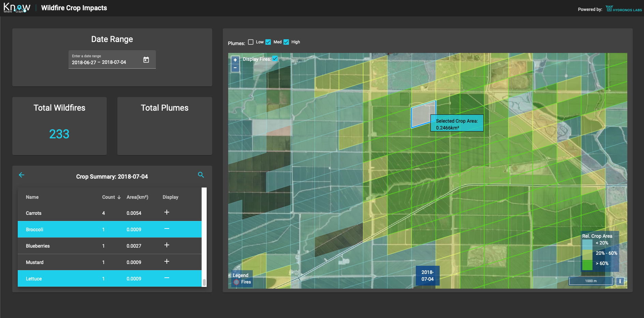Select the Lettuce row
Screen dimensions: 644x318
(34, 279)
